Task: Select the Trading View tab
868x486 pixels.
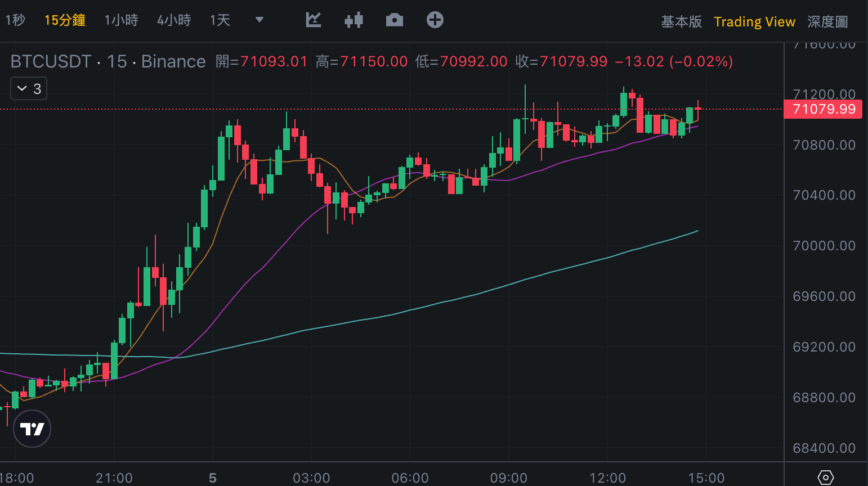Action: click(754, 22)
